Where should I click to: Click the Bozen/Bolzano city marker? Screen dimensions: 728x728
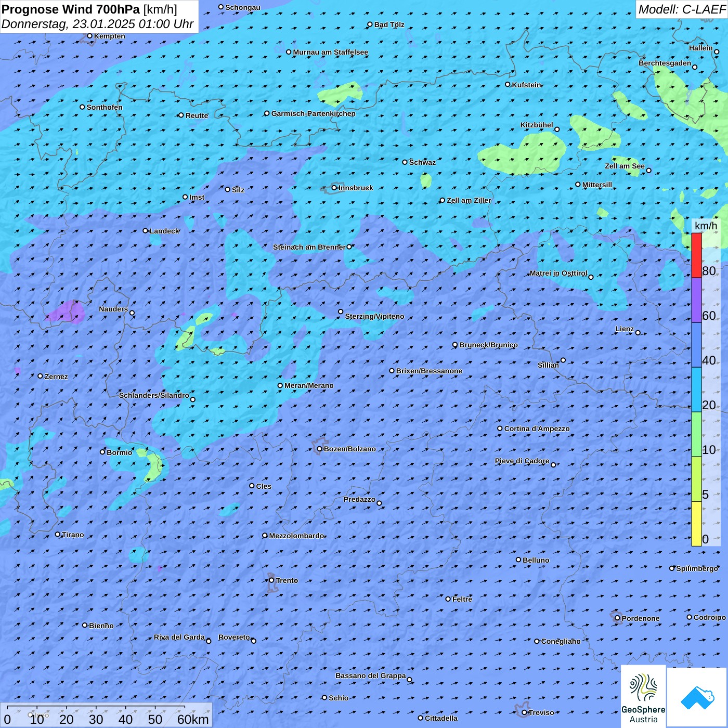[320, 449]
